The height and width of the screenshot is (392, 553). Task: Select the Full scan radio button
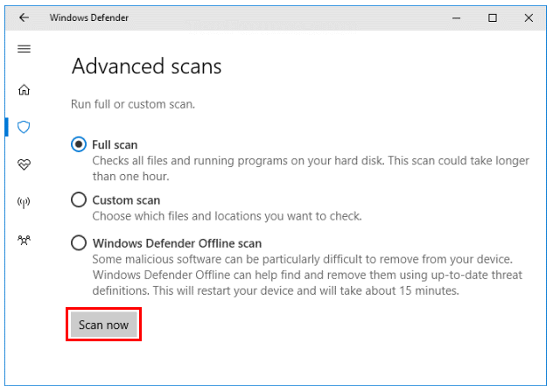pos(78,144)
